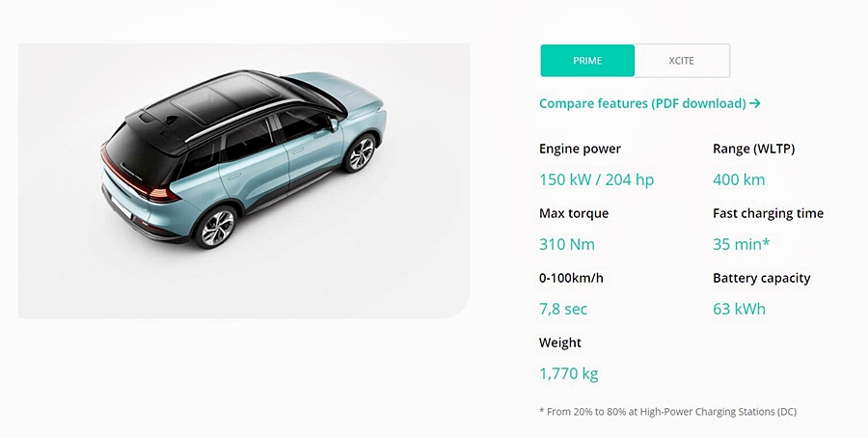Click the 0-100km/h label

pyautogui.click(x=571, y=278)
